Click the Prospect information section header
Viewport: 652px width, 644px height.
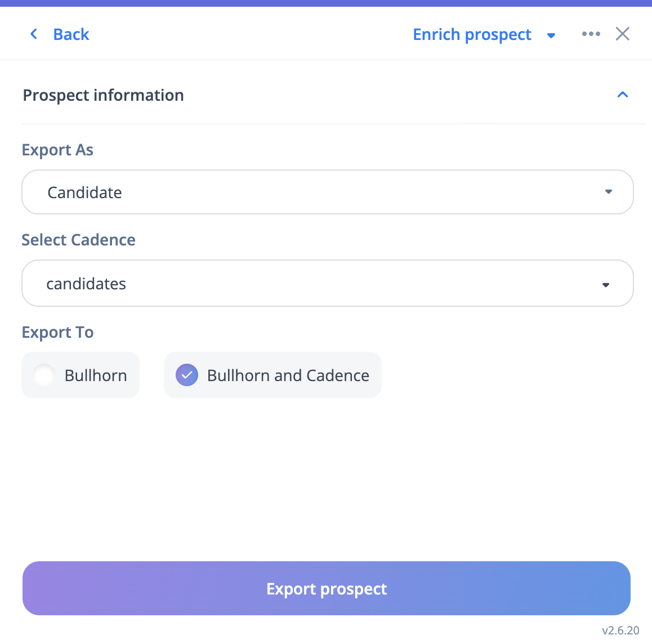pos(103,95)
